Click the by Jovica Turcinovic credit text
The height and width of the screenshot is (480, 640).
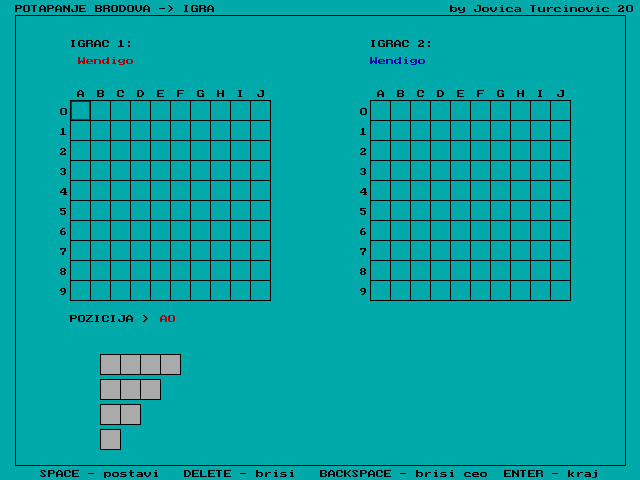coord(541,9)
